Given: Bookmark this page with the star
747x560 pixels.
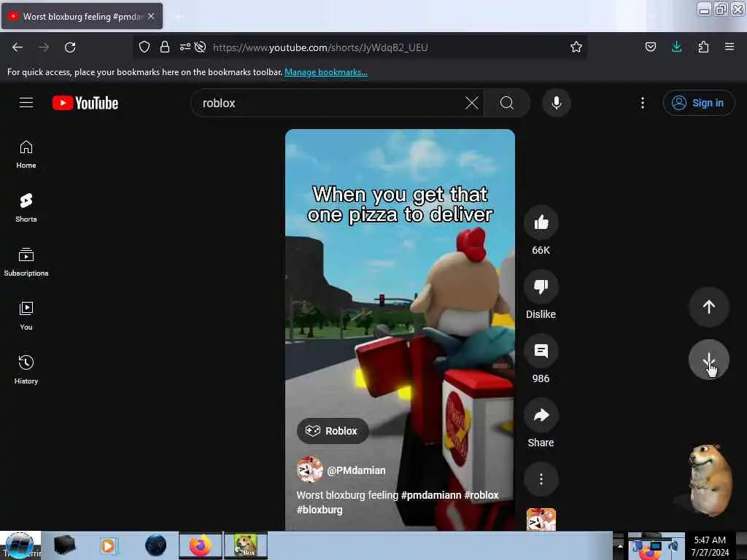Looking at the screenshot, I should tap(576, 47).
